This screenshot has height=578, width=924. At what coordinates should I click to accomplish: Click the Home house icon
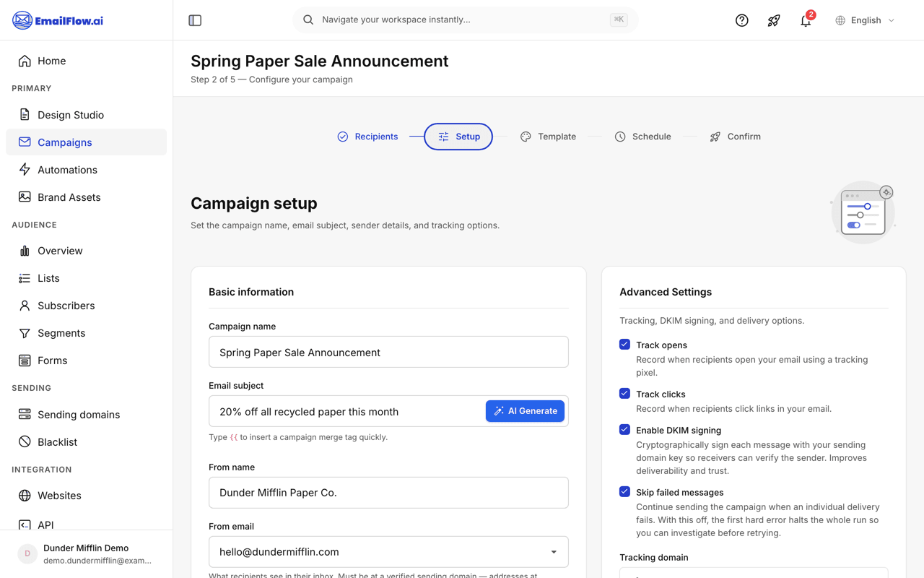pos(25,61)
